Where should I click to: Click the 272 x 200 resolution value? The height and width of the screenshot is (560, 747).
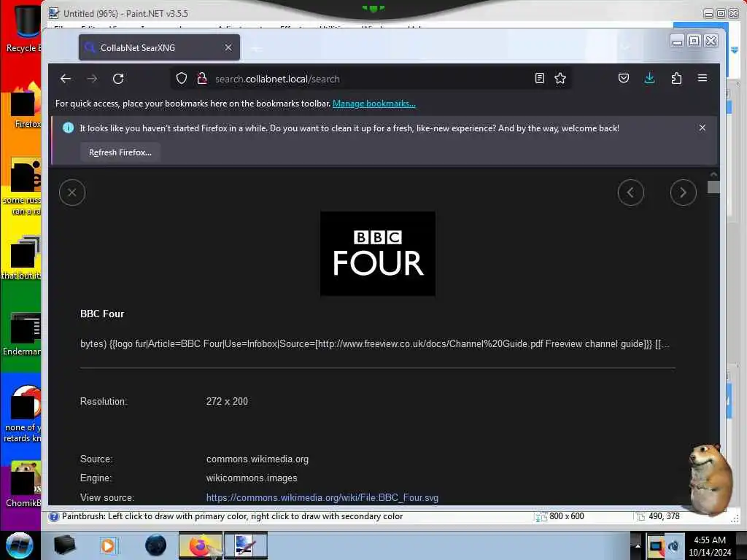pos(227,402)
